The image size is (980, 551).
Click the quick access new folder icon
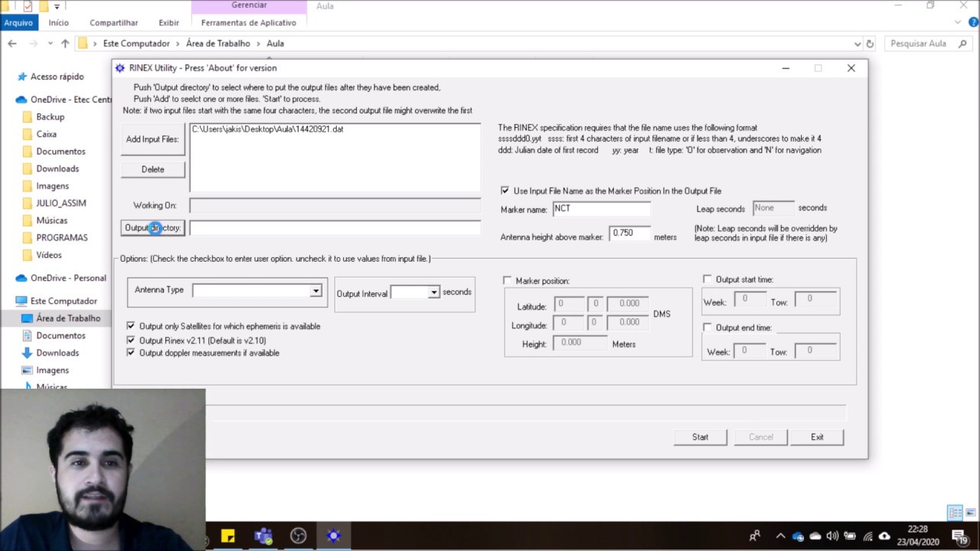click(x=43, y=6)
